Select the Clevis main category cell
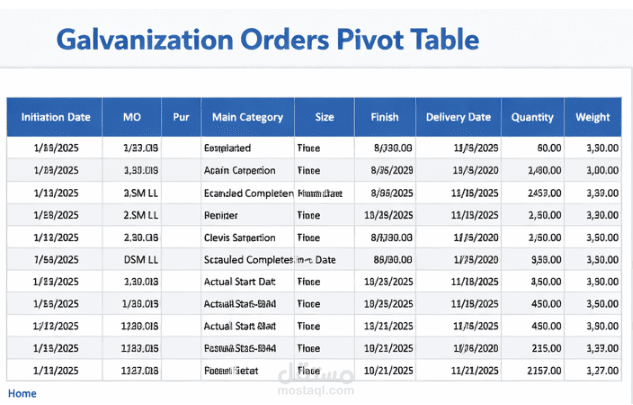633x405 pixels. (239, 237)
